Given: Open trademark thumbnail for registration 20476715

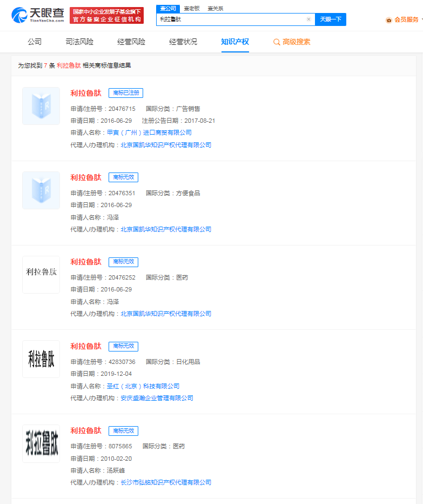Looking at the screenshot, I should (x=41, y=106).
